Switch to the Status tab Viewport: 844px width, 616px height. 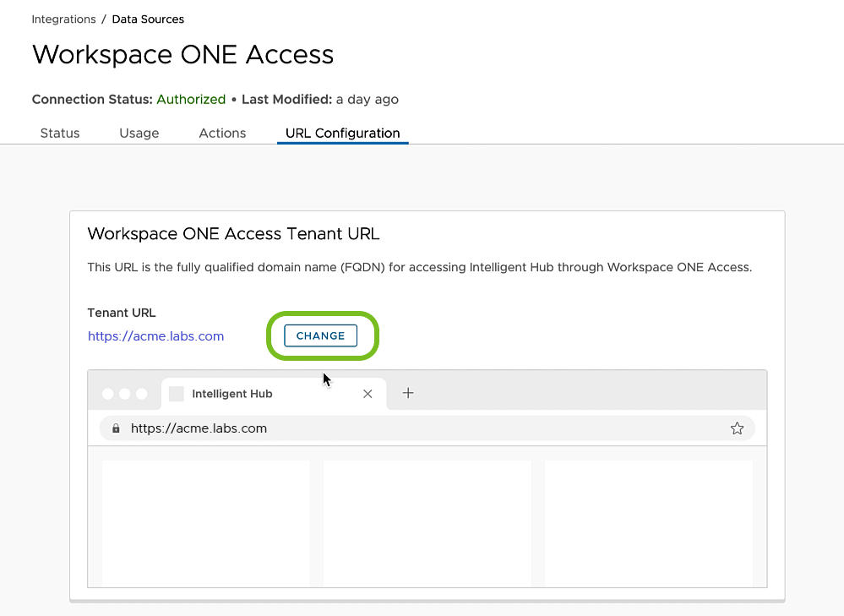pos(60,133)
